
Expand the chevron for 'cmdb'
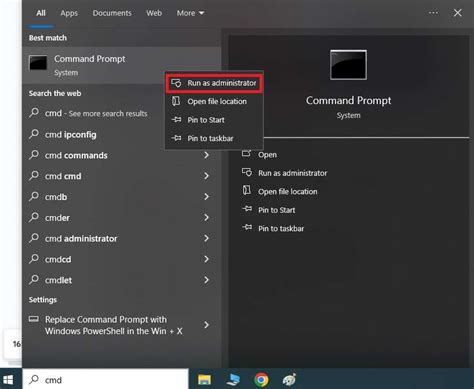click(206, 197)
